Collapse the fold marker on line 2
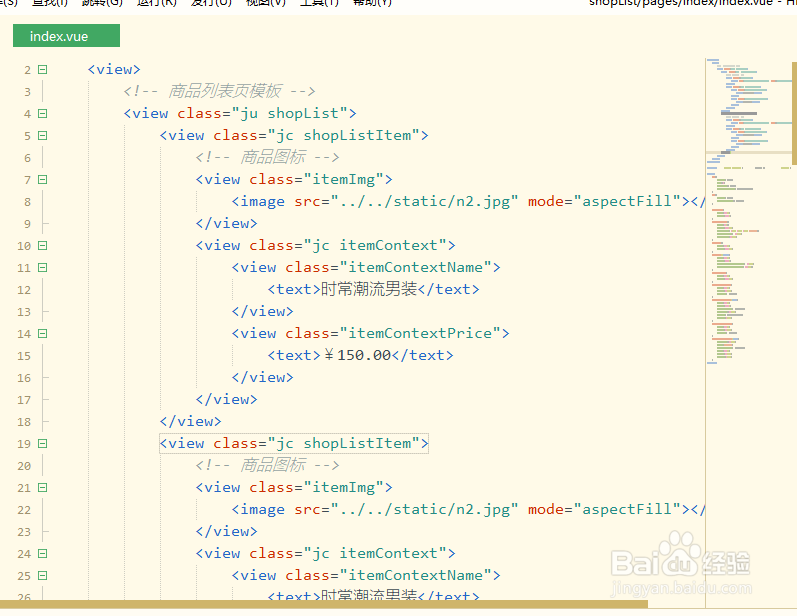This screenshot has height=616, width=797. point(43,69)
